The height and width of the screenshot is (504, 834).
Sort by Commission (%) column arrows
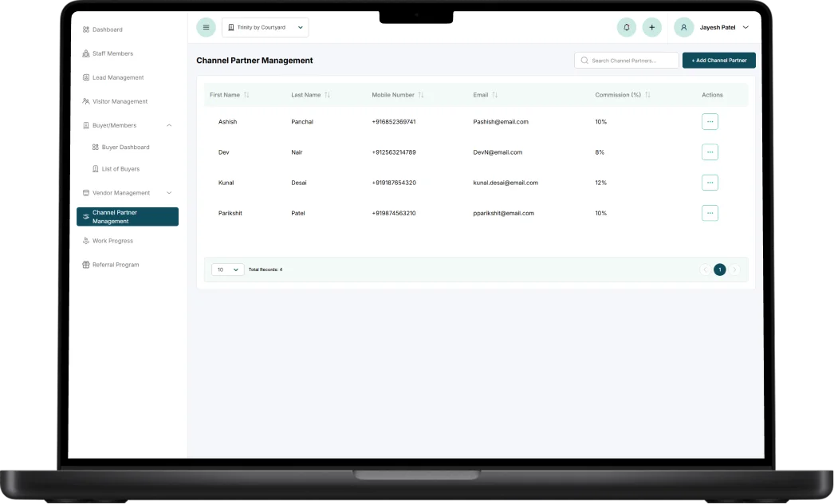(647, 95)
